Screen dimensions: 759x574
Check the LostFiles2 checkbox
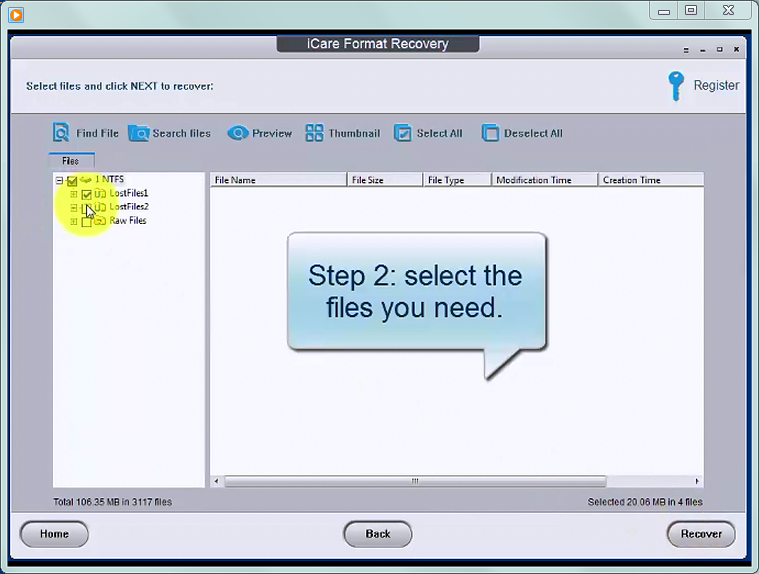[87, 208]
